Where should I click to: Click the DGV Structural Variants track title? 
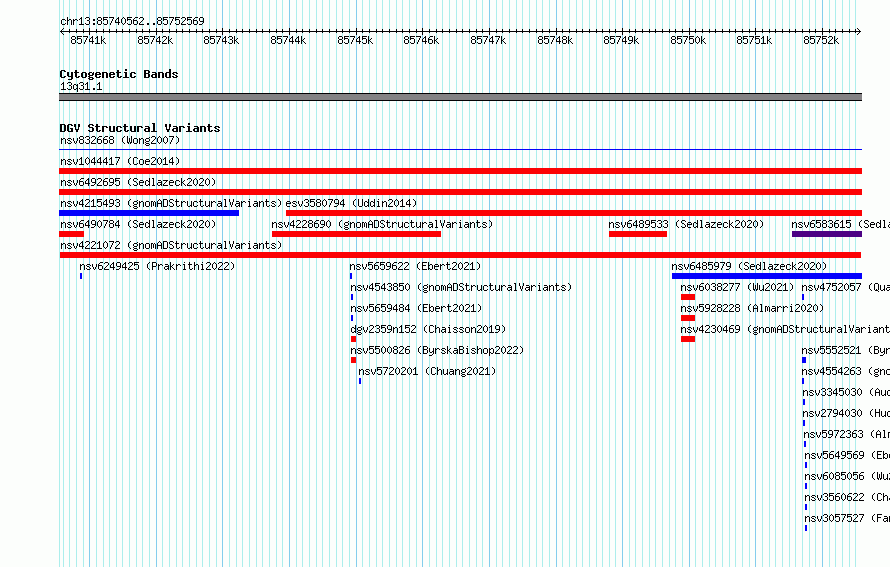tap(140, 128)
